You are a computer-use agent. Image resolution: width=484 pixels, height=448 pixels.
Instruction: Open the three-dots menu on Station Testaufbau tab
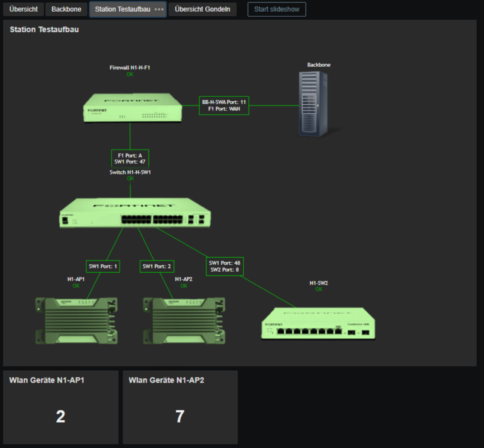[x=159, y=9]
